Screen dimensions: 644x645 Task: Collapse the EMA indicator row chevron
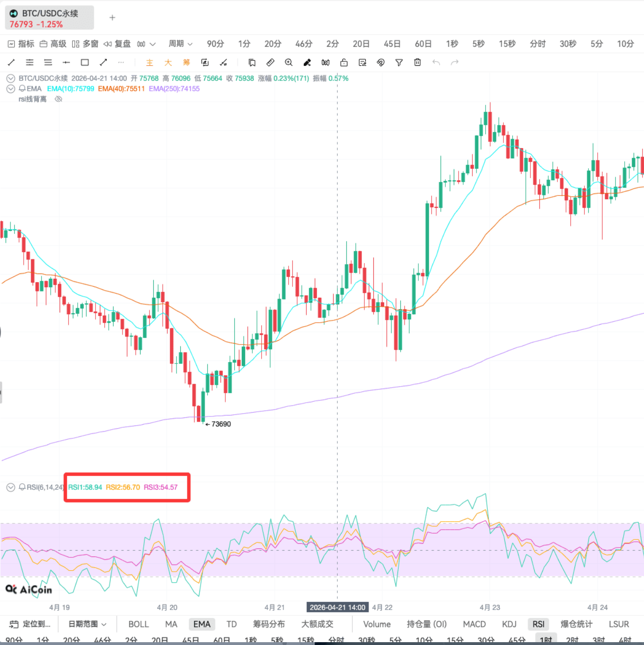tap(10, 88)
